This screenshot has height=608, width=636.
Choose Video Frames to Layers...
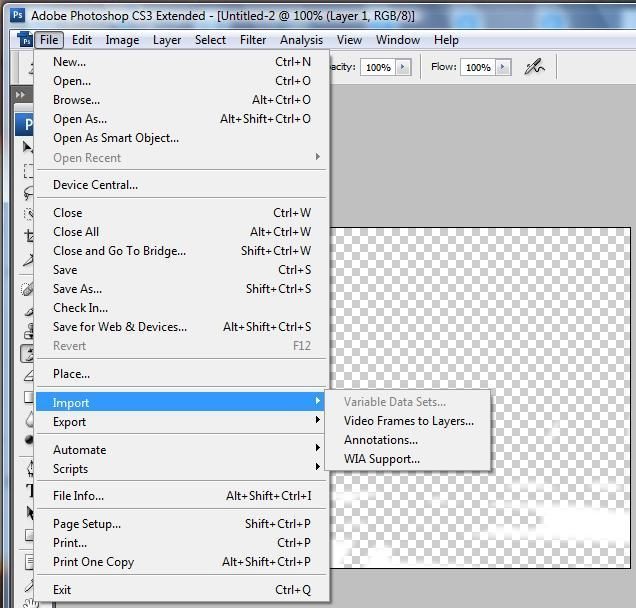pos(408,421)
